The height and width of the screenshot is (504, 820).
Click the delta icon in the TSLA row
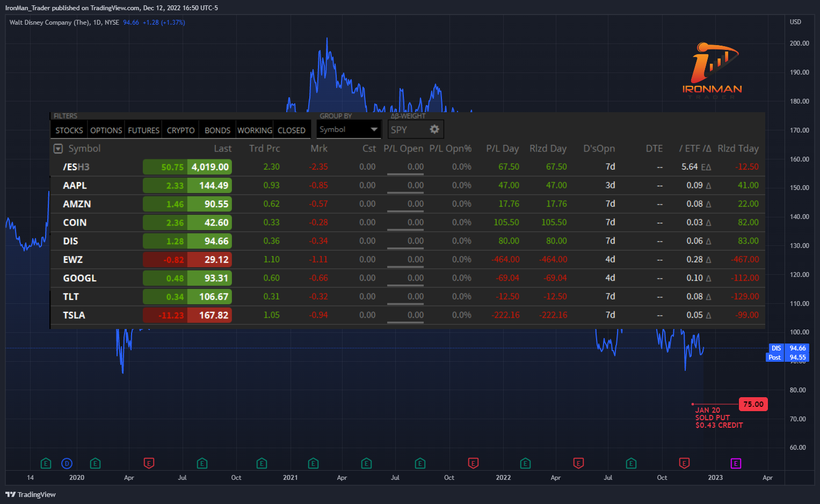[x=708, y=316]
